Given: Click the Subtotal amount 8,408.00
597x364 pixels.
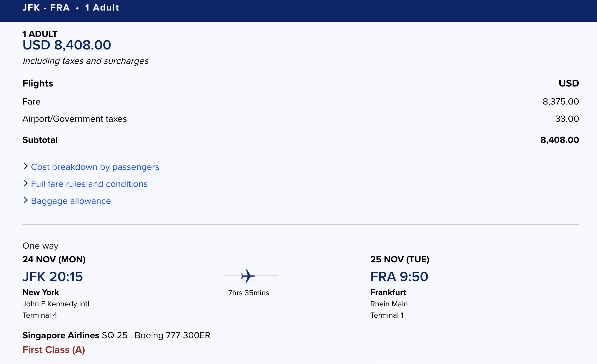Looking at the screenshot, I should click(x=559, y=140).
